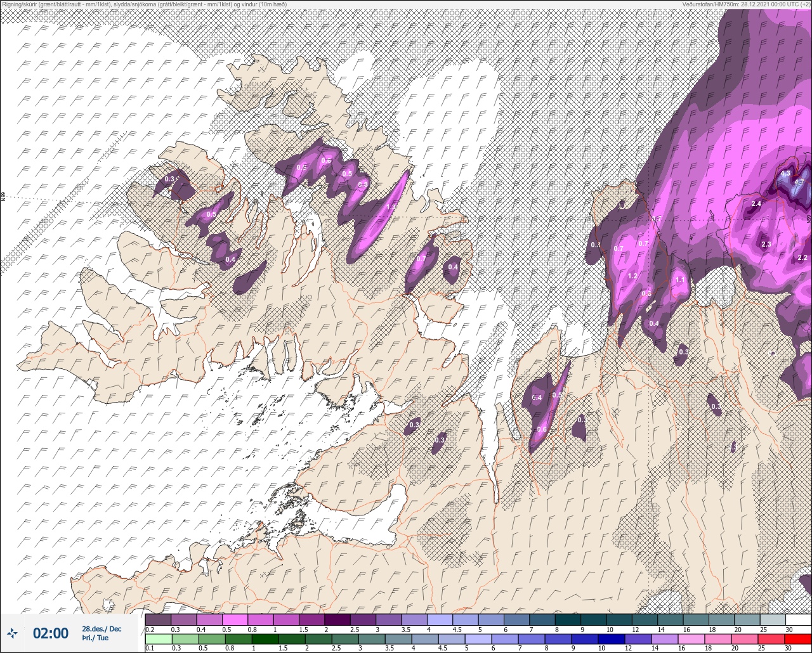
Task: Select the top-row white swatch labeled 30
Action: (x=798, y=619)
